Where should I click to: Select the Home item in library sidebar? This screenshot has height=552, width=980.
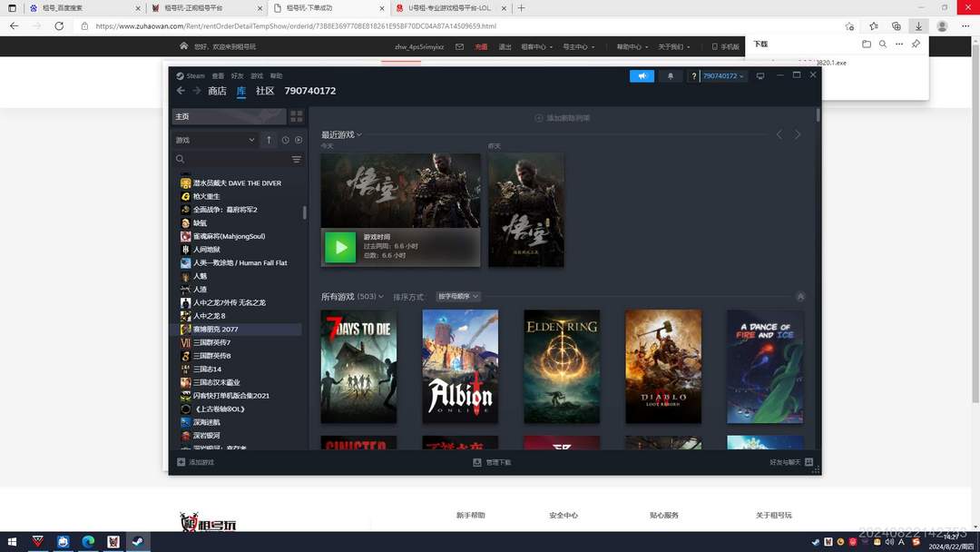tap(229, 116)
